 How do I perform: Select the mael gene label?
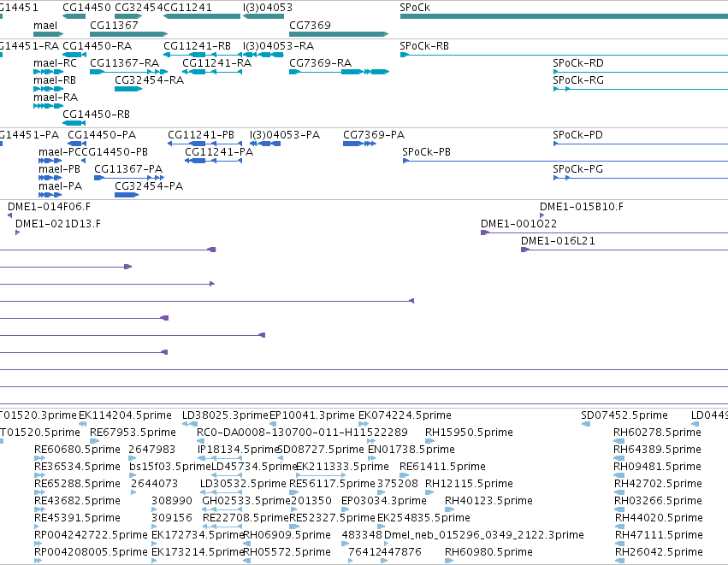tap(45, 26)
